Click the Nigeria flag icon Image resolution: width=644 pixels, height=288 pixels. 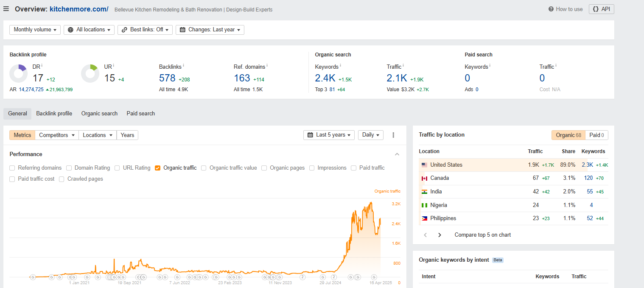[x=424, y=205]
